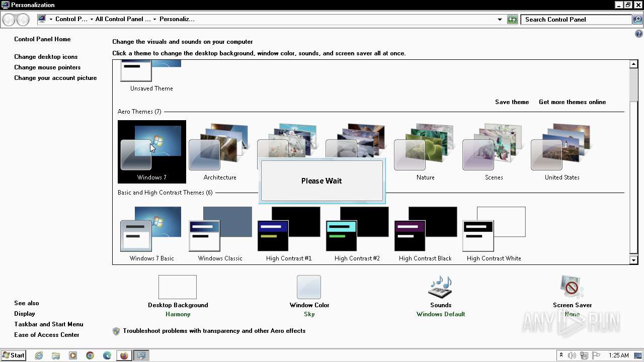Image resolution: width=644 pixels, height=362 pixels.
Task: Expand the Control Panel breadcrumb arrow
Action: [92, 20]
